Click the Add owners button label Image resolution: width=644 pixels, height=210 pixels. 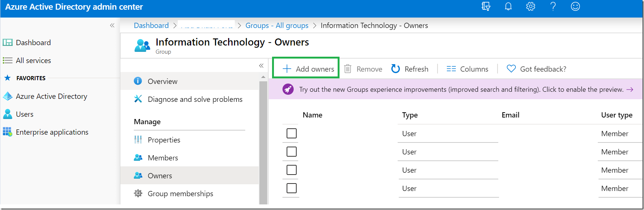click(315, 69)
